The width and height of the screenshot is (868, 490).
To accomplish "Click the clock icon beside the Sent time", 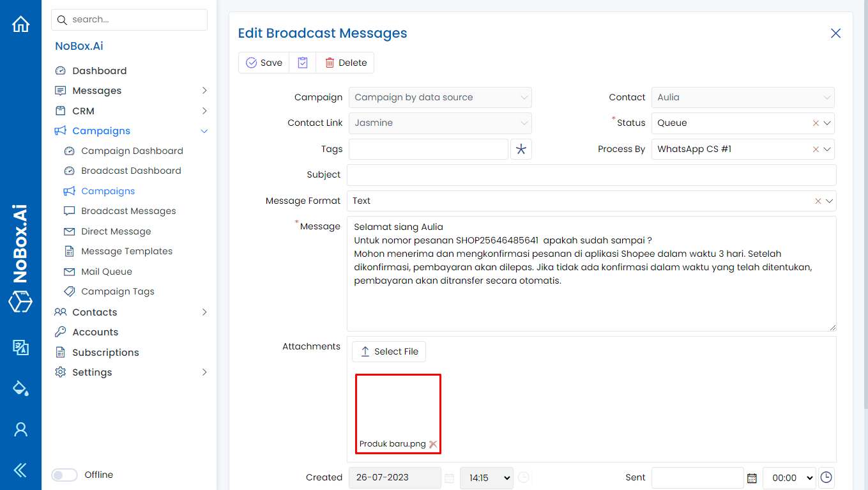I will [826, 477].
